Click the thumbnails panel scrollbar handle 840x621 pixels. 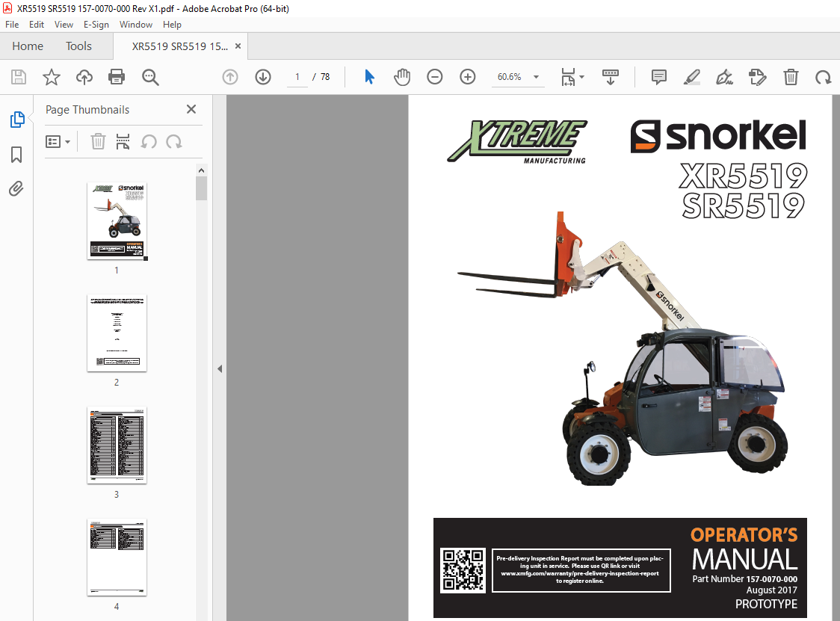202,188
